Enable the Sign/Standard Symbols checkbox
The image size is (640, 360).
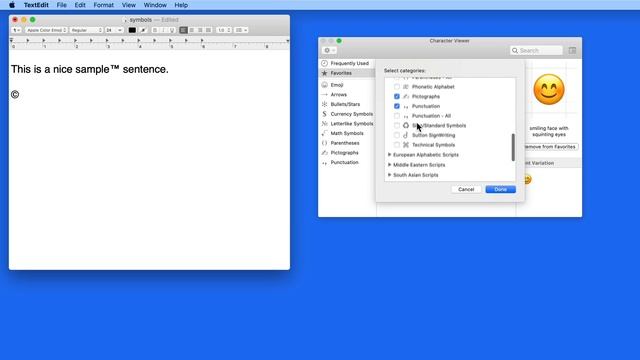(x=397, y=125)
